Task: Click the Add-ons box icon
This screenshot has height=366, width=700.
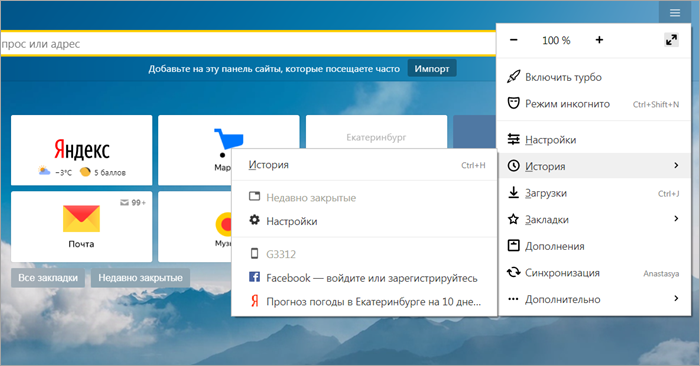Action: (x=513, y=245)
